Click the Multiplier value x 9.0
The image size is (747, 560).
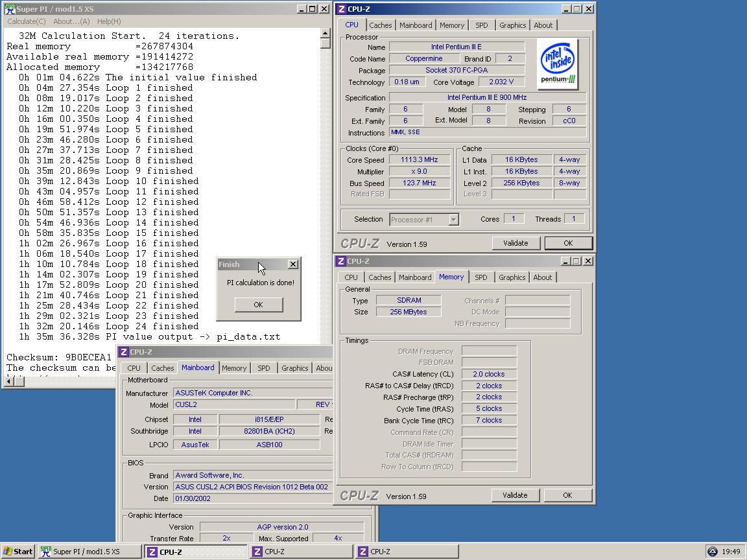420,171
